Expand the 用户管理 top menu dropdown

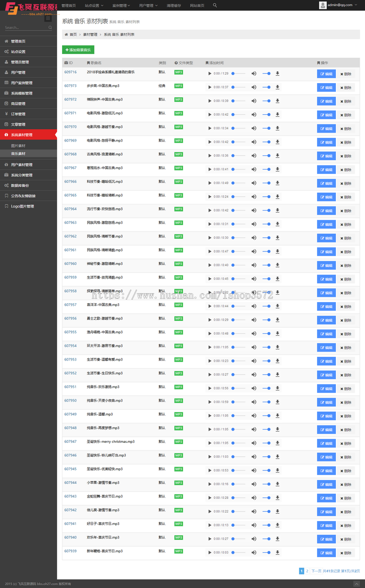tap(148, 6)
